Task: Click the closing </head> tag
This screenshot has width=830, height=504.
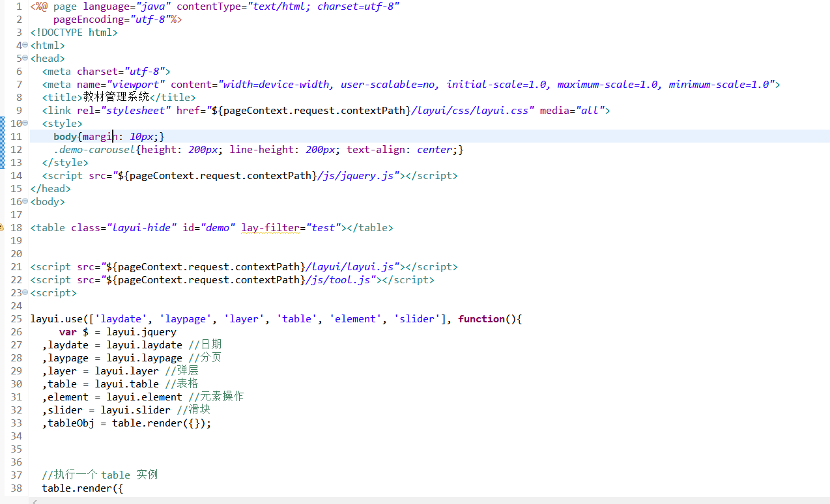Action: [x=50, y=188]
